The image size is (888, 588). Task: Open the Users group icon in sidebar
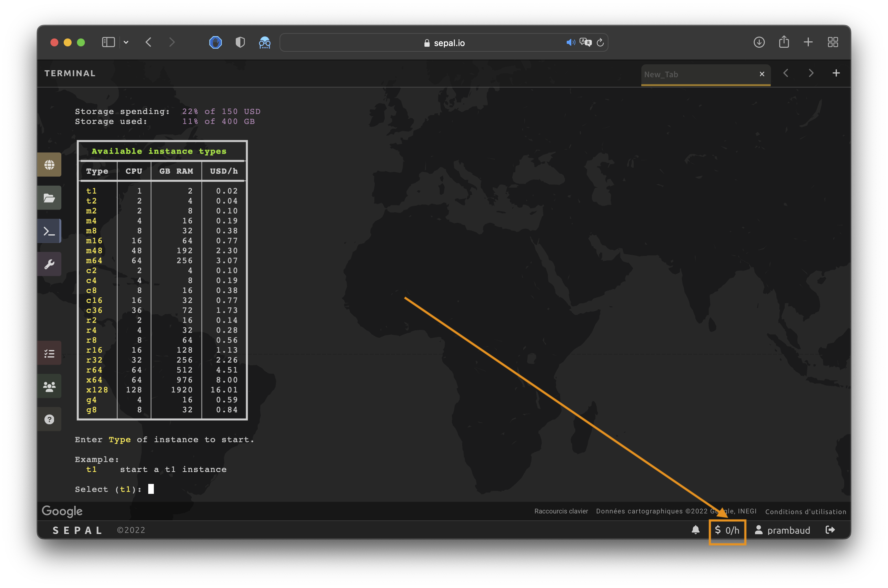point(49,386)
